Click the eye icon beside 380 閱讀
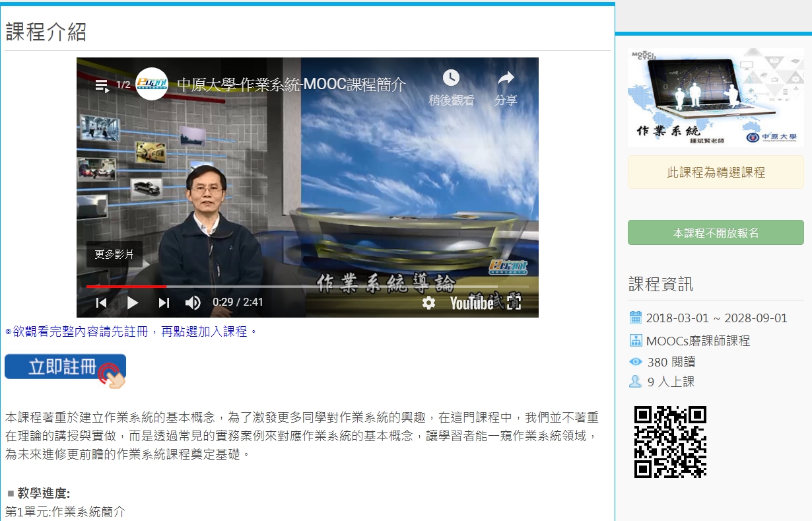This screenshot has width=812, height=521. point(636,362)
